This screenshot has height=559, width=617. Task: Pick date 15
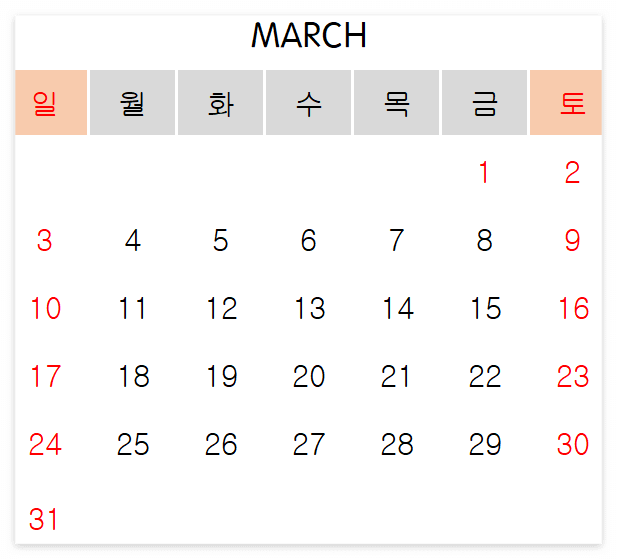[486, 308]
